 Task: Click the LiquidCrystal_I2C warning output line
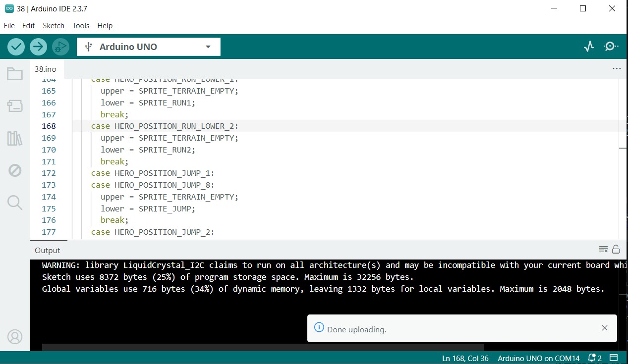click(x=335, y=265)
